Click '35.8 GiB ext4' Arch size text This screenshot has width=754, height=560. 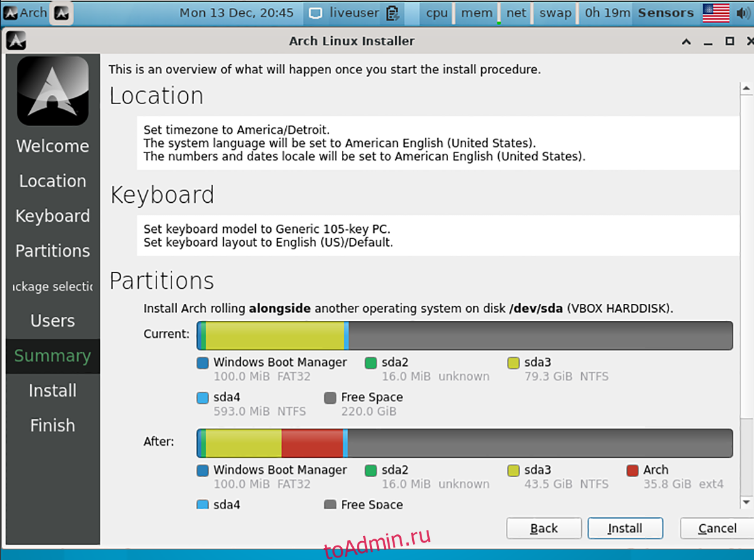pyautogui.click(x=684, y=484)
